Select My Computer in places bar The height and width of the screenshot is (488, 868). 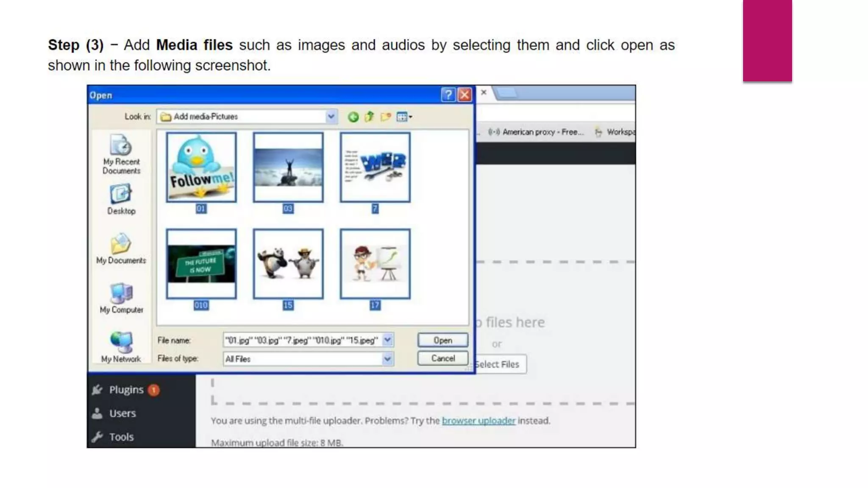(121, 298)
